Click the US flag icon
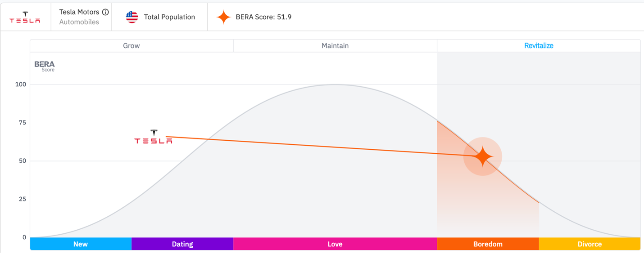Image resolution: width=644 pixels, height=254 pixels. click(x=132, y=17)
